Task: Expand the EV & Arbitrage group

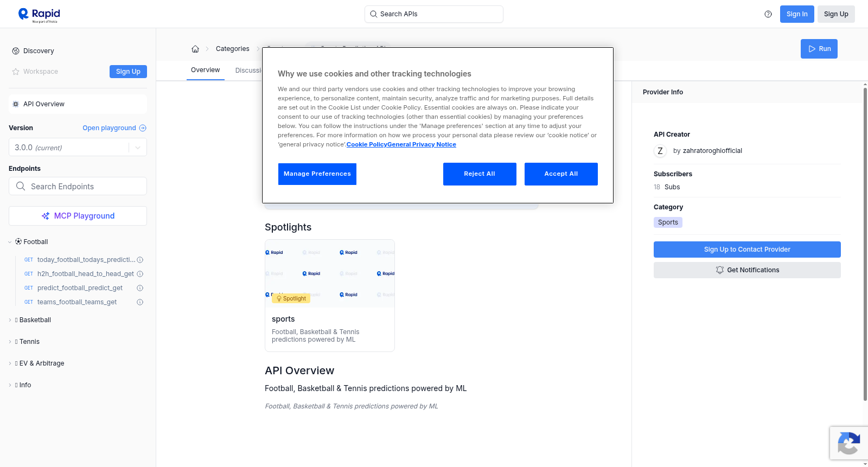Action: pyautogui.click(x=10, y=363)
